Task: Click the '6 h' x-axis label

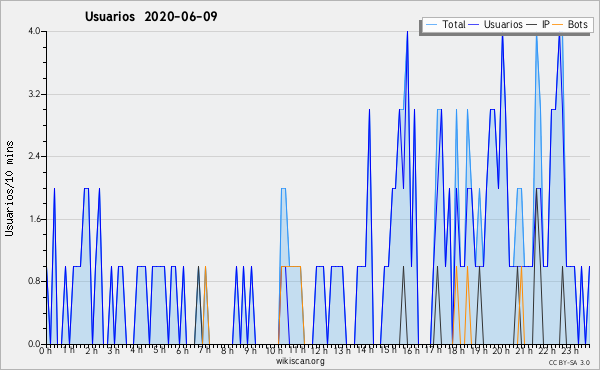Action: (182, 350)
